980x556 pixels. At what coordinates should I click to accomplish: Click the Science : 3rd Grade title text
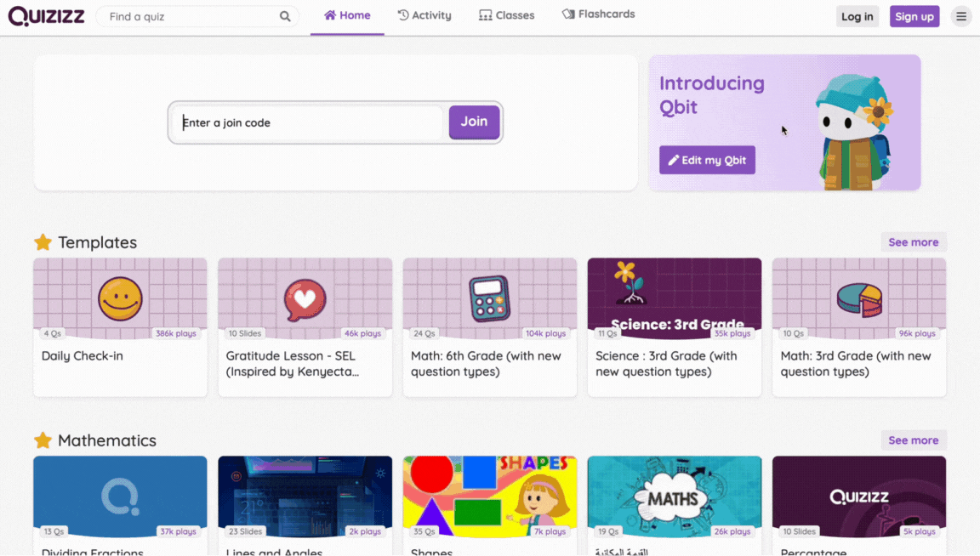pyautogui.click(x=666, y=364)
